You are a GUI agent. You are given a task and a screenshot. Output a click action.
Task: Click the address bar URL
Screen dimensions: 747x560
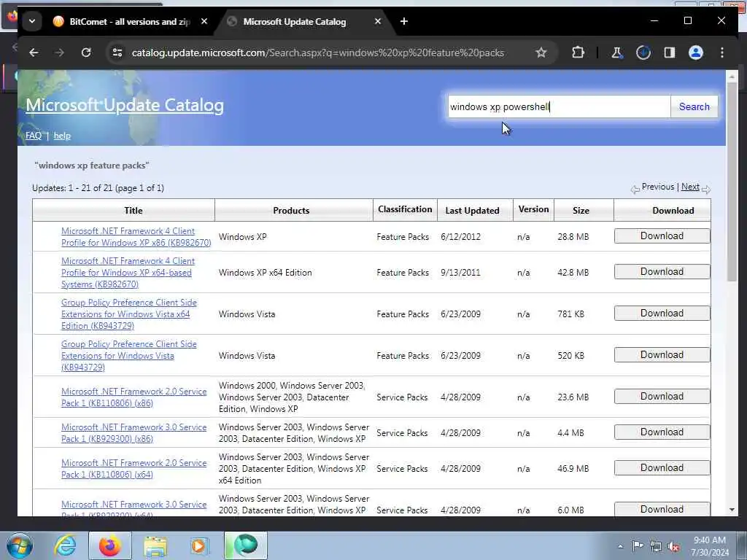tap(318, 52)
